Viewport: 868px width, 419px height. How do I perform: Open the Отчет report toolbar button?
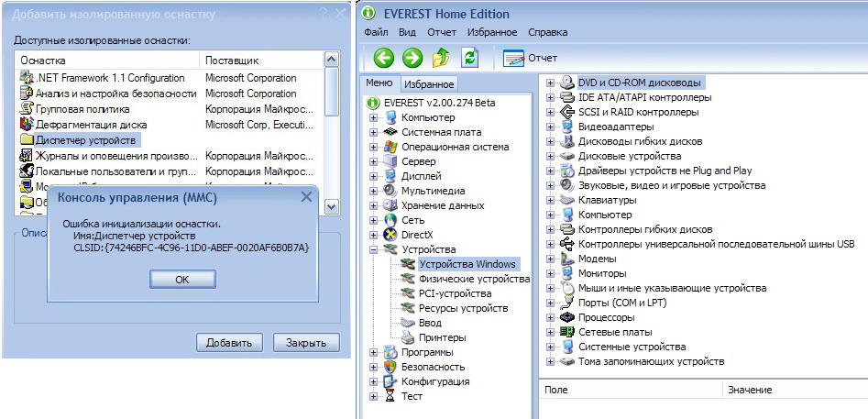tap(530, 58)
